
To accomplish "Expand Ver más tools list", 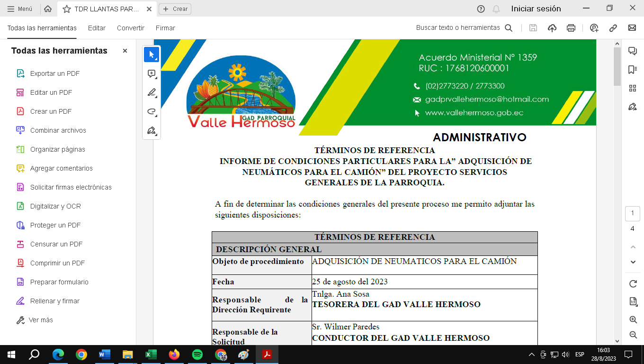I will coord(41,320).
